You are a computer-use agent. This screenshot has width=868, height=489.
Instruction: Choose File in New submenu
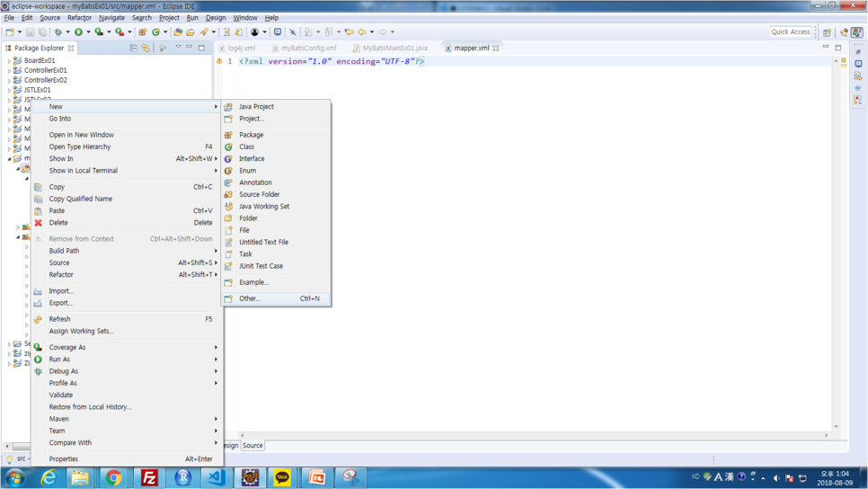tap(276, 230)
